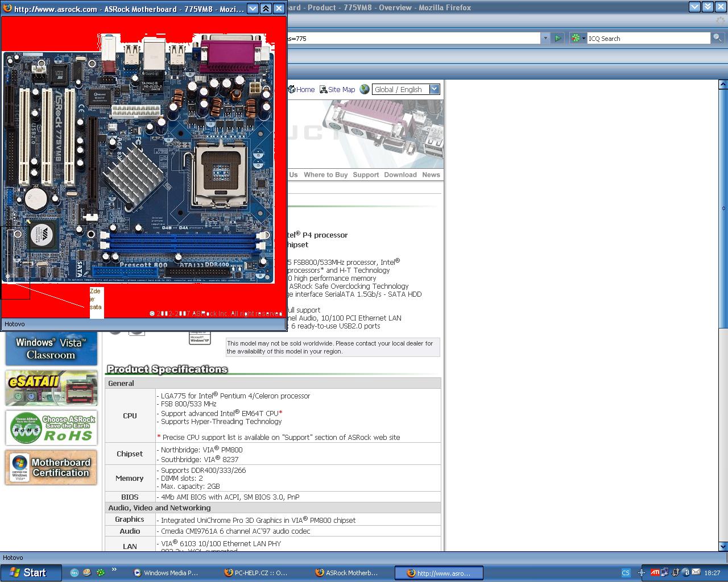Close the popup motherboard image window

[279, 9]
